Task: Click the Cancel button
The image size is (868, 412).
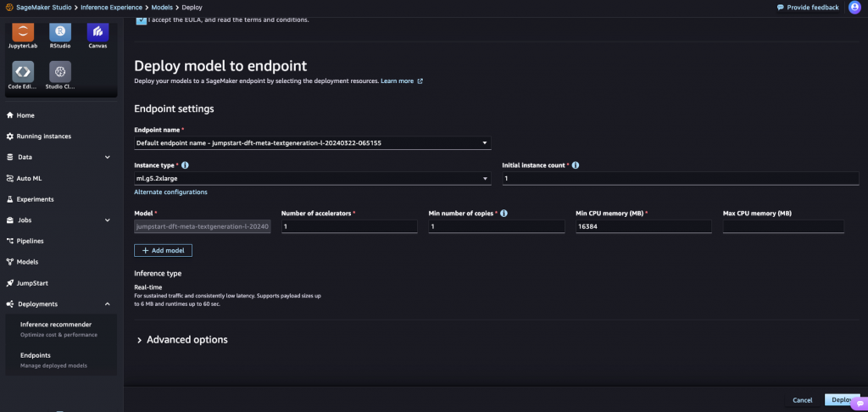Action: (802, 400)
